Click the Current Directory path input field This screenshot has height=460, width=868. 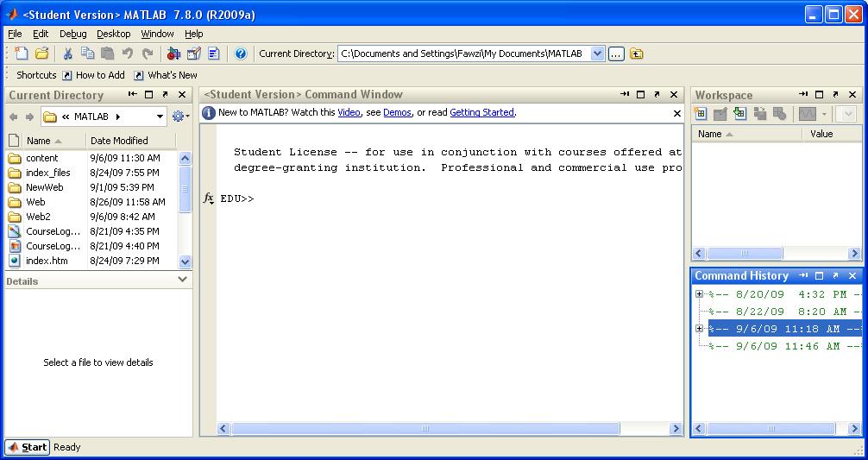[x=464, y=54]
